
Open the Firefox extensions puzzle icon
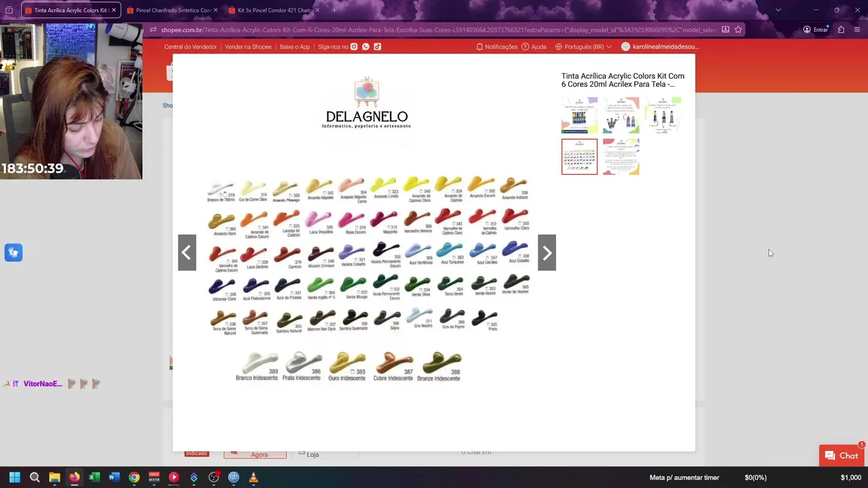(841, 30)
